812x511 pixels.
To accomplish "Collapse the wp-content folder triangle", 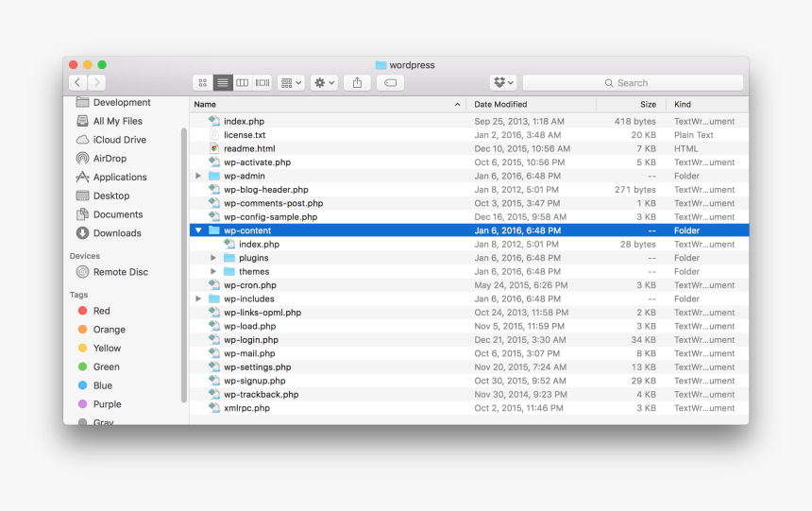I will point(198,230).
